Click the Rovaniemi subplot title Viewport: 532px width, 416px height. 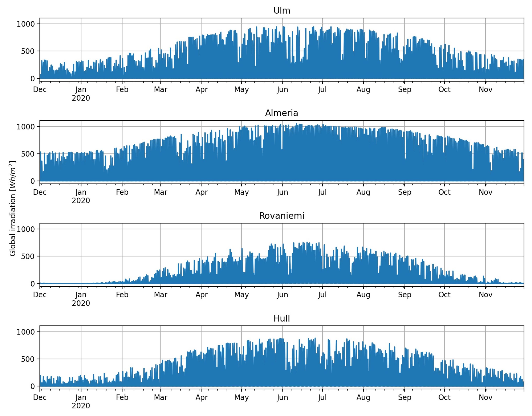[282, 216]
